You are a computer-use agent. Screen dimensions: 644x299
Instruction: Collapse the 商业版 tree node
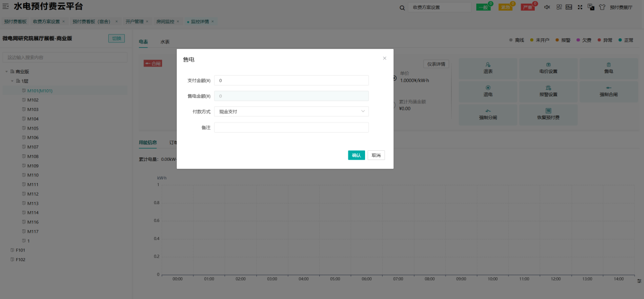coord(7,72)
